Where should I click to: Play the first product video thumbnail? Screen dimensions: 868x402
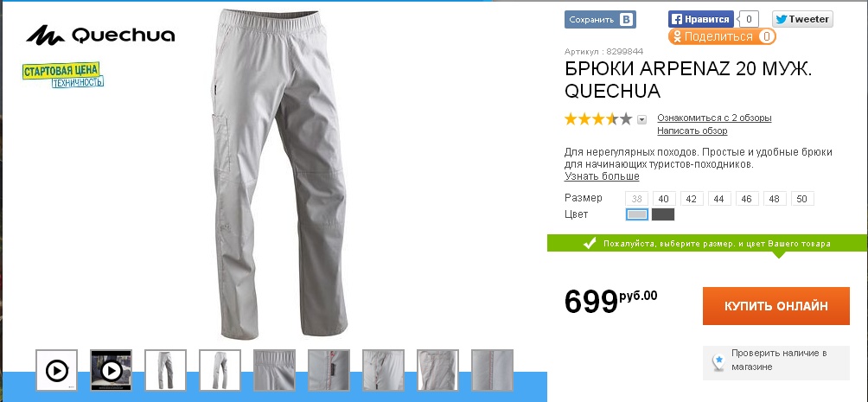(56, 370)
